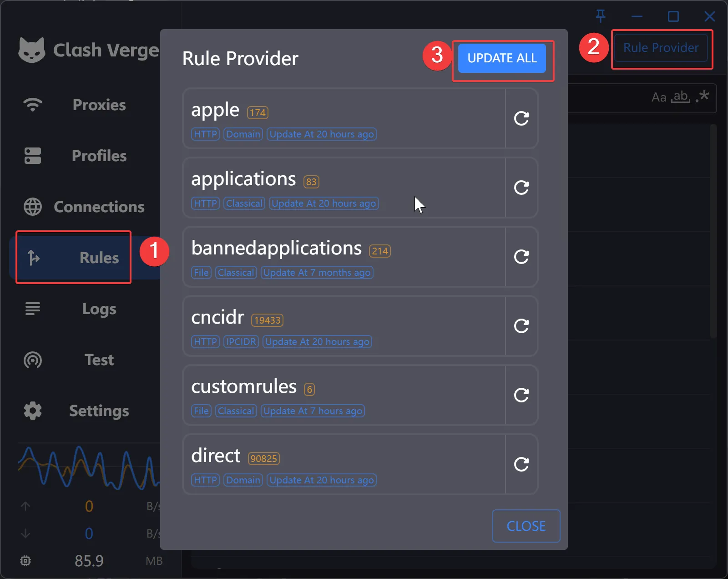Enable regex search mode
Screen dimensions: 728x579
click(703, 96)
